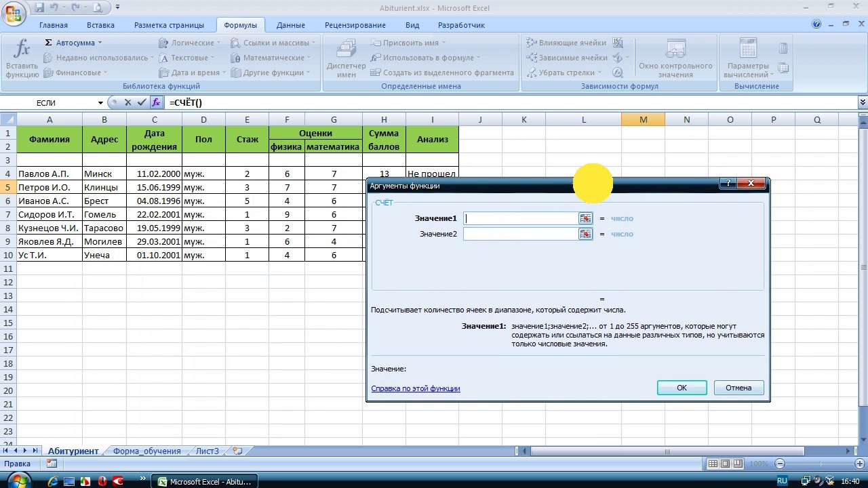Select Normal view in status bar
This screenshot has width=868, height=488.
713,464
